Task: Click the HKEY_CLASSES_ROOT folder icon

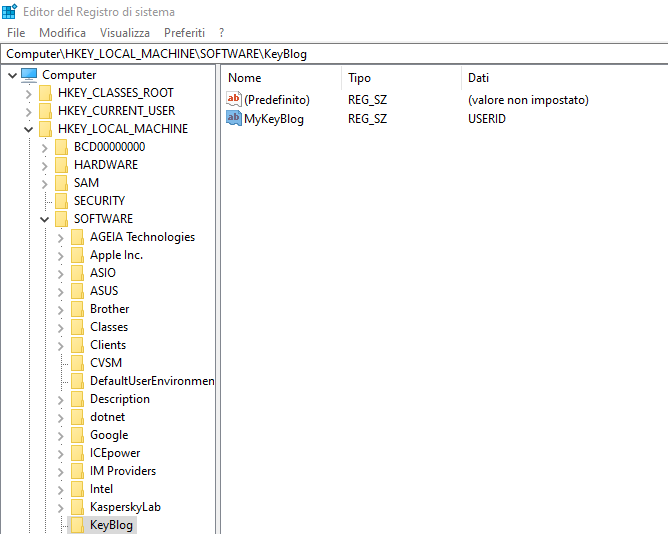Action: (45, 93)
